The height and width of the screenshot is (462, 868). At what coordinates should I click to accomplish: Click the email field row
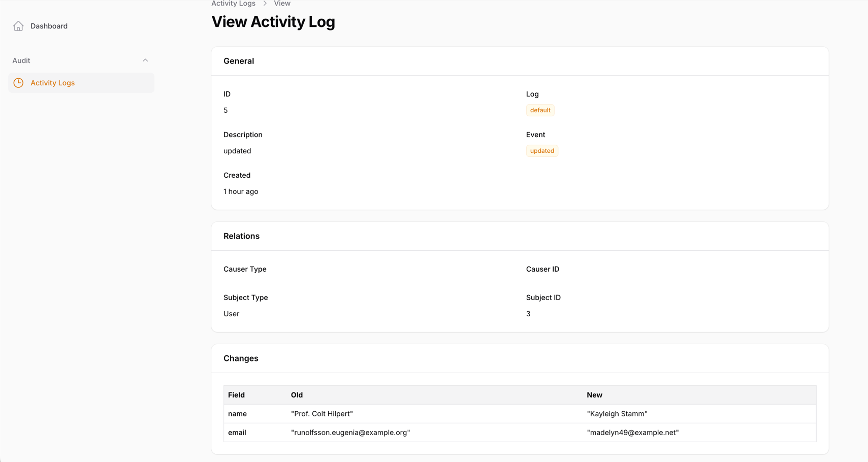point(237,433)
